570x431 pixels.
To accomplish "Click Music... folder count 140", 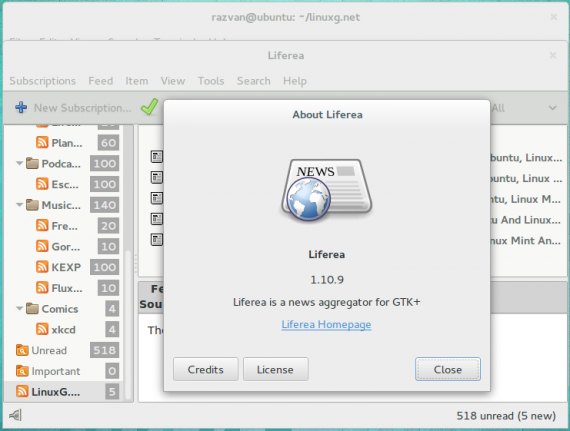I will pos(104,205).
